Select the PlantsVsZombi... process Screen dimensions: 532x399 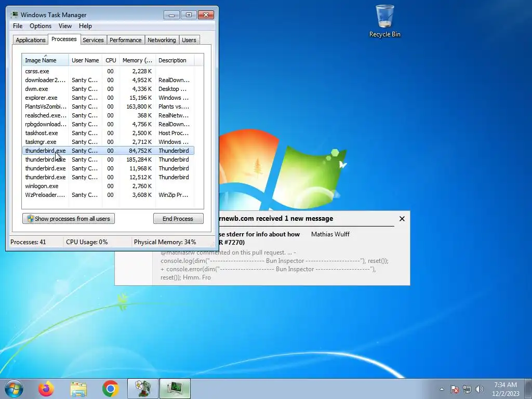108,107
